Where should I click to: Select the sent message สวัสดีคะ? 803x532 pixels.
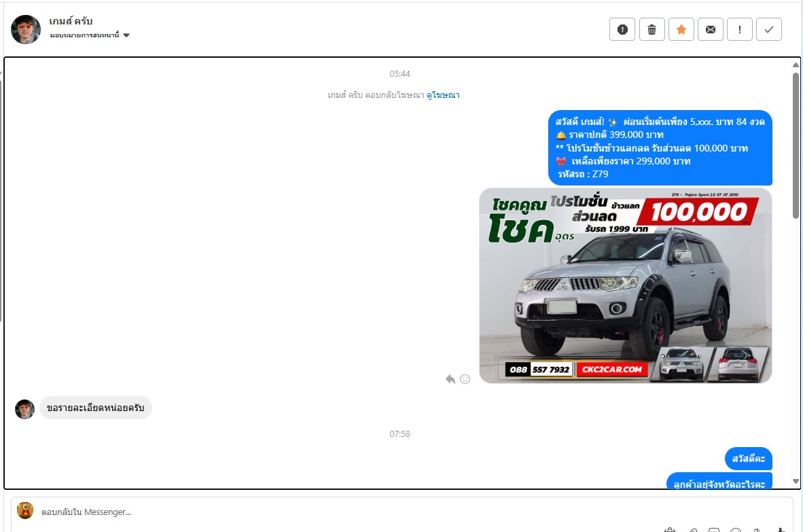pos(748,458)
